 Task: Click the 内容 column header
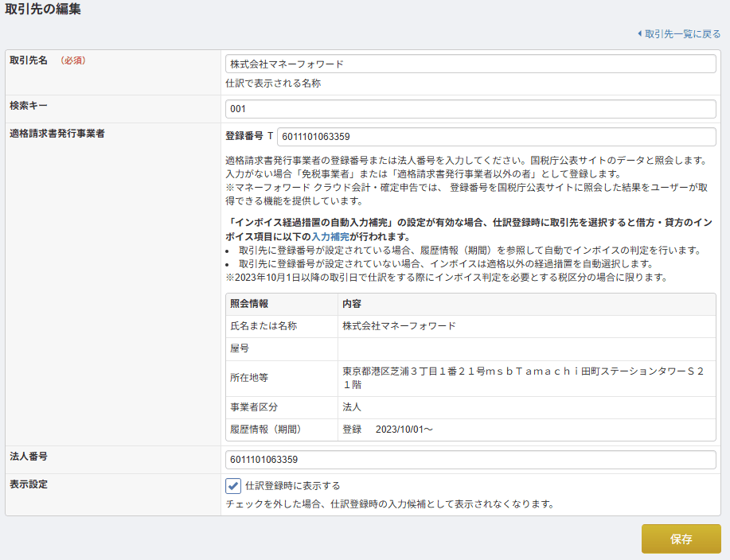[x=526, y=304]
